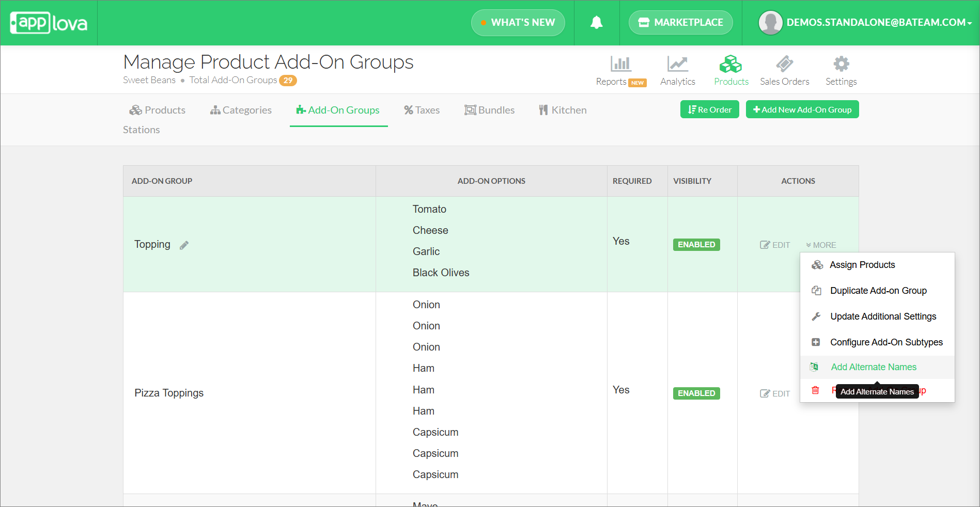Open the Settings gear icon
The height and width of the screenshot is (507, 980).
pyautogui.click(x=841, y=64)
